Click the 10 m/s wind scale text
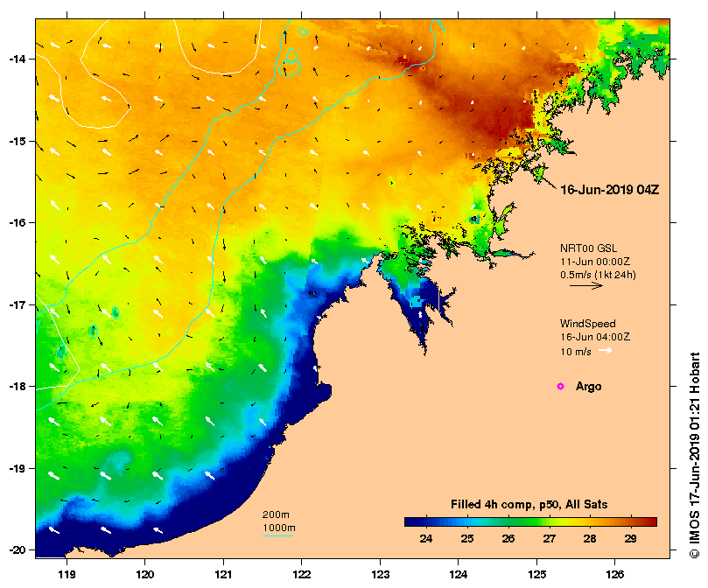 (576, 352)
